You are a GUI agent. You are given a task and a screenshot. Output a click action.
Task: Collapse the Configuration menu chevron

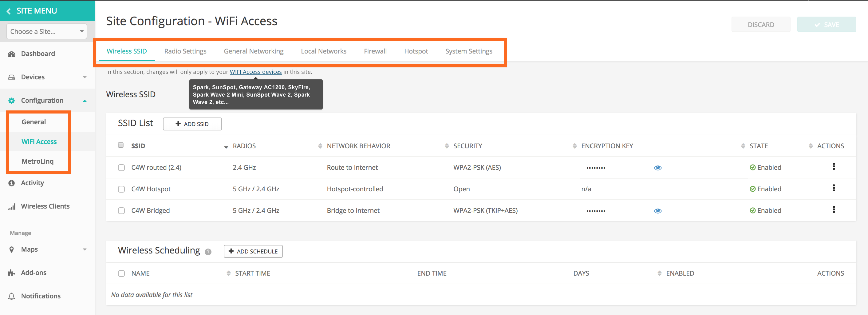coord(85,100)
